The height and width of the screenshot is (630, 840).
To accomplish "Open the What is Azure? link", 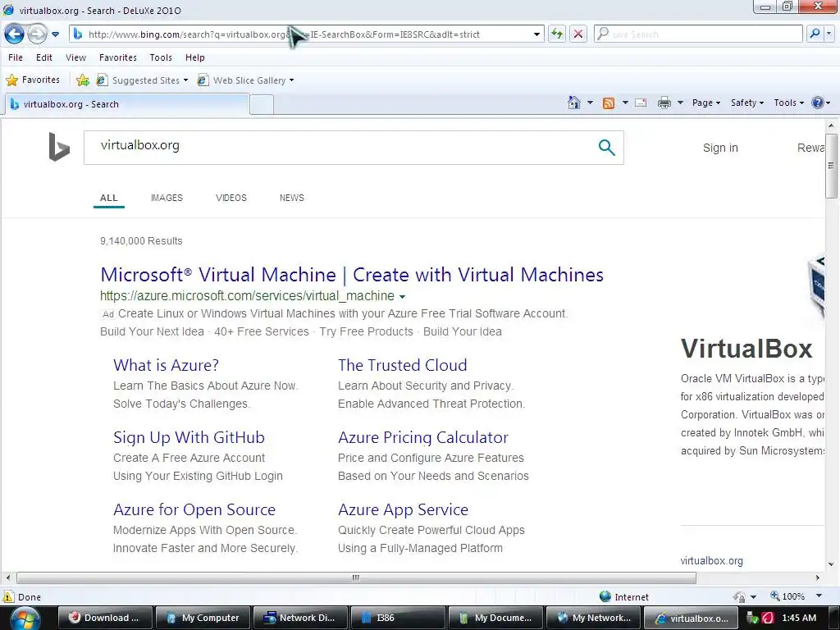I will tap(166, 365).
